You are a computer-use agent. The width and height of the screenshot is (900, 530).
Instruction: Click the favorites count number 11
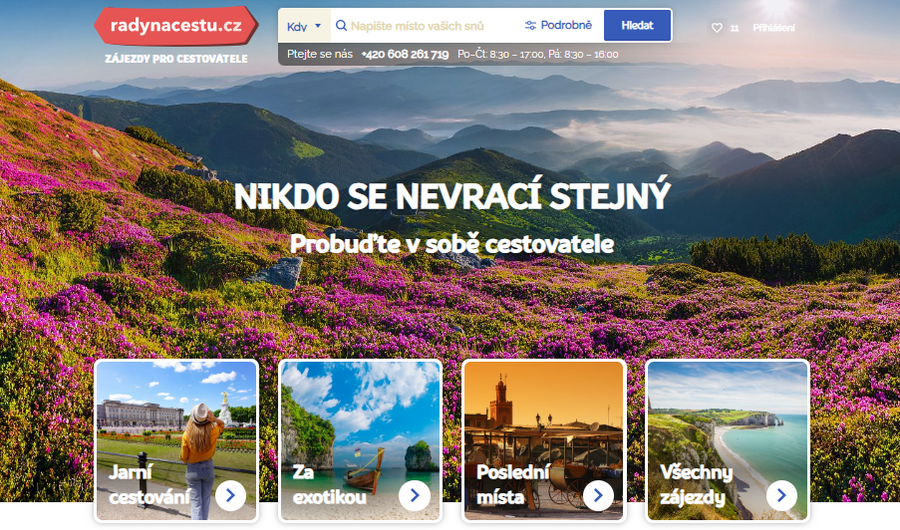pos(735,28)
